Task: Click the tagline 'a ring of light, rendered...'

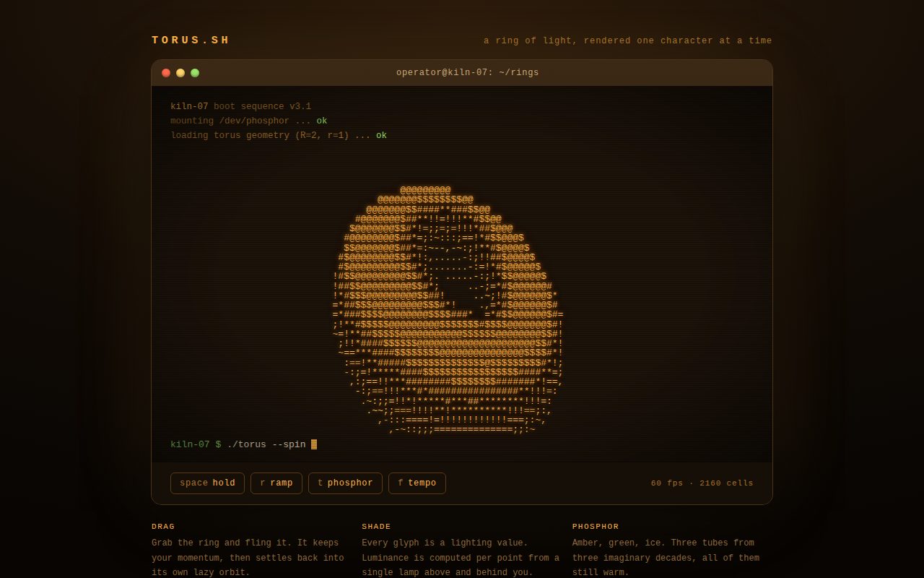Action: click(628, 40)
